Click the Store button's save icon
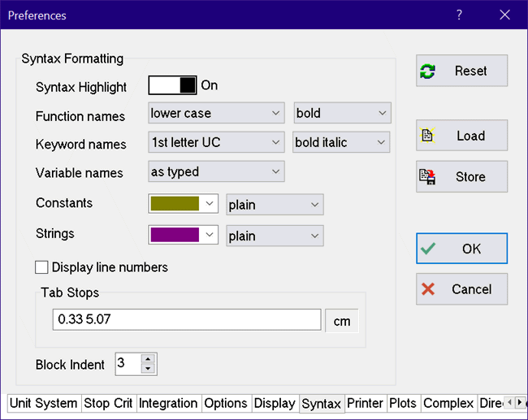528x420 pixels. 427,176
